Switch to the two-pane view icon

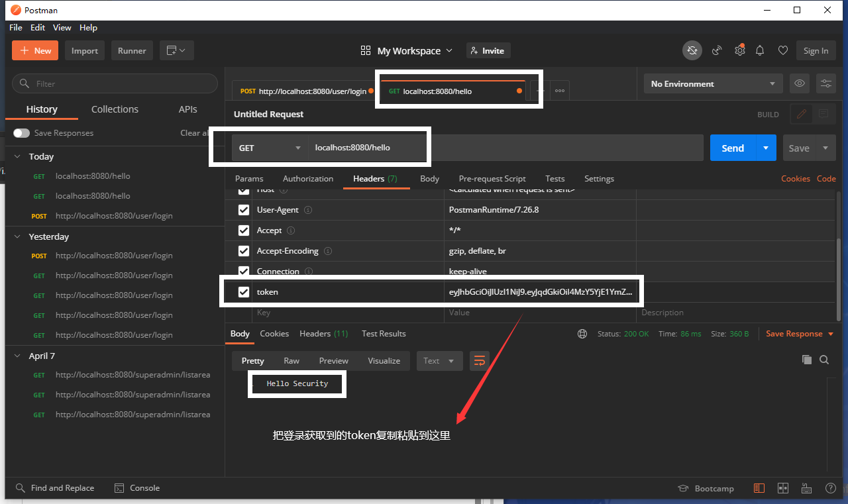[x=783, y=488]
